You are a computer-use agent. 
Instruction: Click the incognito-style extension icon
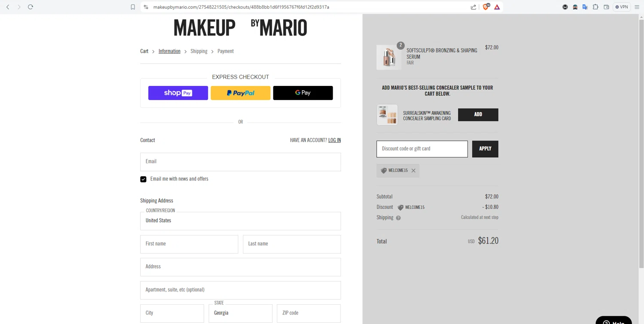tap(575, 7)
